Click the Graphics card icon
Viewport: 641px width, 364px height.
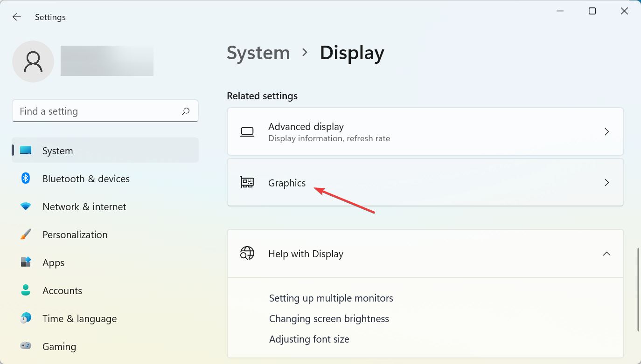coord(247,183)
